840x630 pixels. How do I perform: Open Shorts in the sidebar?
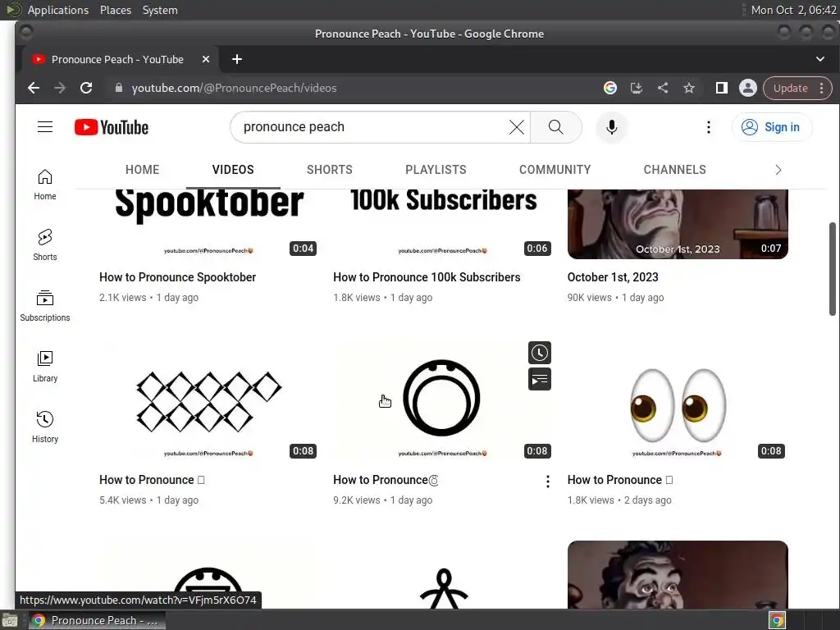(45, 245)
